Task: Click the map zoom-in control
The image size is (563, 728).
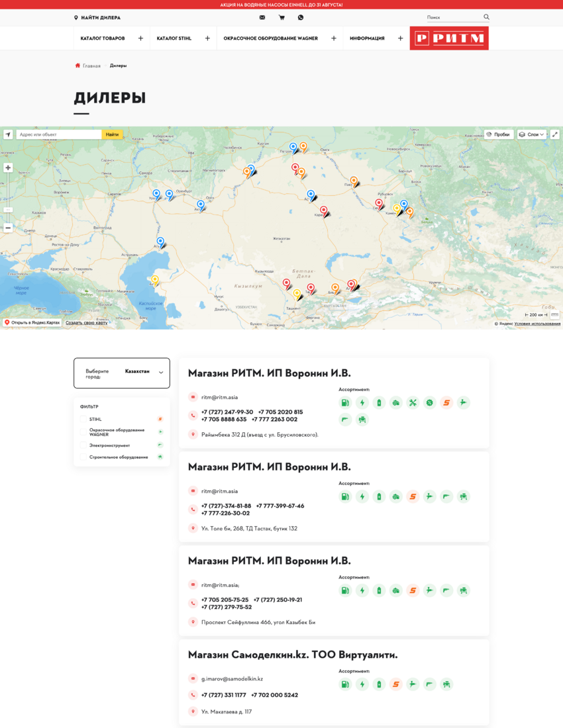Action: click(x=8, y=167)
